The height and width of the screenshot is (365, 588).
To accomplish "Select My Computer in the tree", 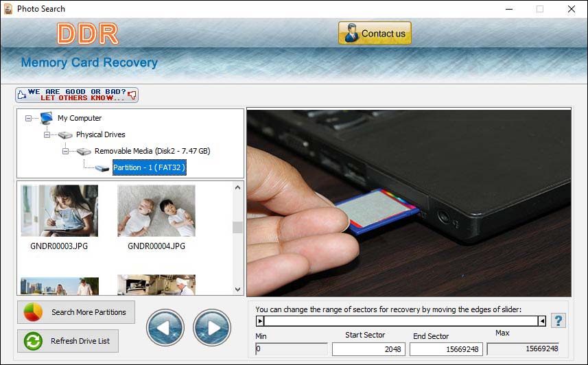I will click(x=80, y=118).
